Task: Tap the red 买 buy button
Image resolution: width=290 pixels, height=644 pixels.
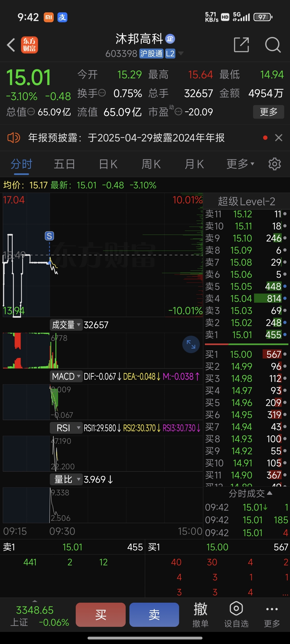Action: 101,614
